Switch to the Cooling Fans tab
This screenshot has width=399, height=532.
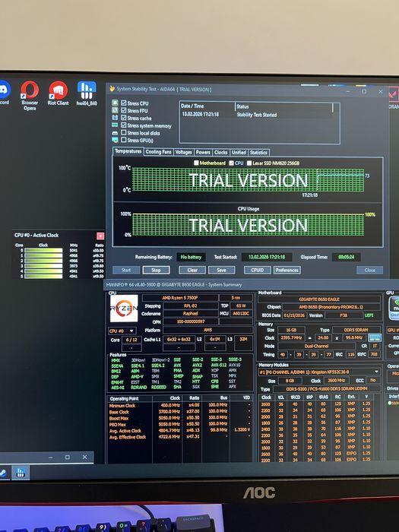158,152
